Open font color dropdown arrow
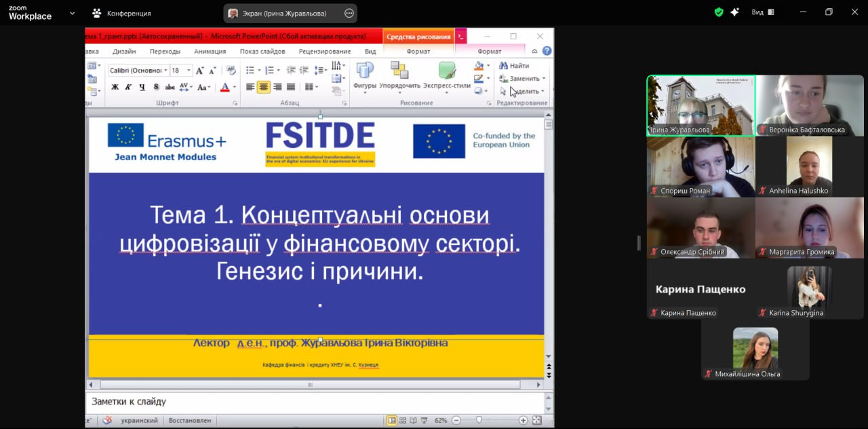The width and height of the screenshot is (868, 429). [x=235, y=87]
